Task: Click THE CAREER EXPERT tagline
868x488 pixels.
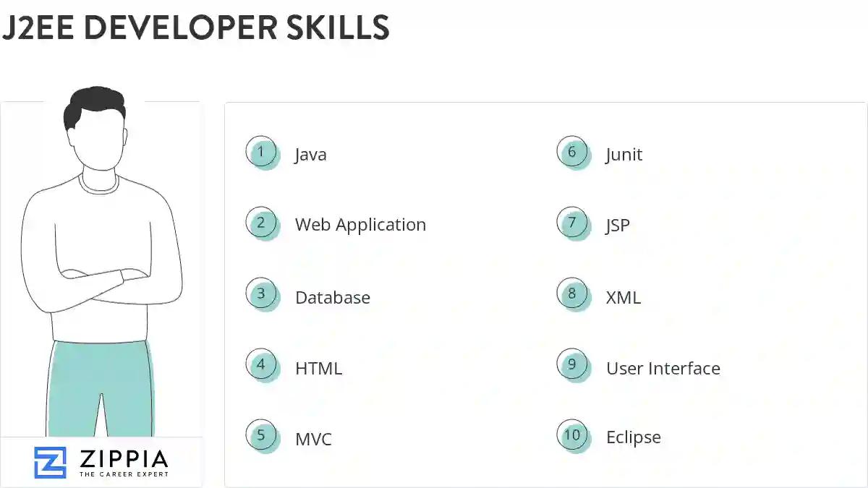Action: [x=123, y=474]
